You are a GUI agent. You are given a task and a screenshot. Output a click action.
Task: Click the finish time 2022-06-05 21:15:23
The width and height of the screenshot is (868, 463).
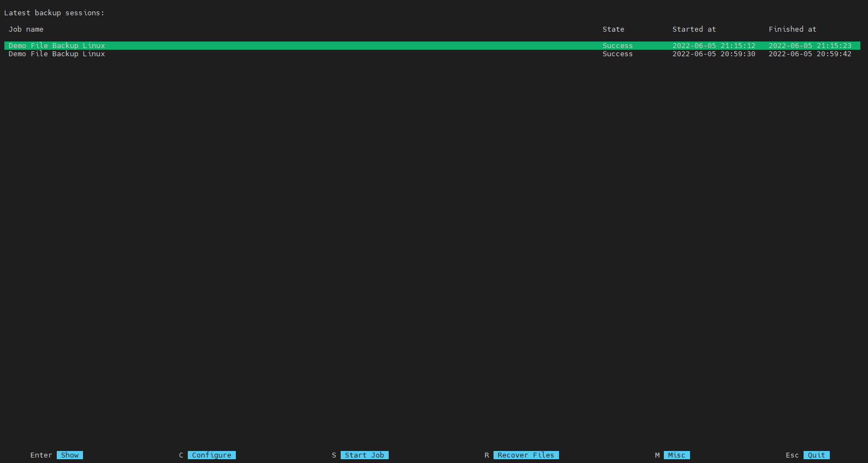(x=810, y=46)
